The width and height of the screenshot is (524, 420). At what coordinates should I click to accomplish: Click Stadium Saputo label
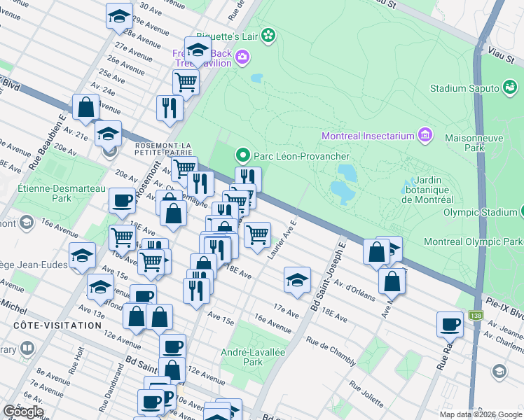pyautogui.click(x=464, y=88)
